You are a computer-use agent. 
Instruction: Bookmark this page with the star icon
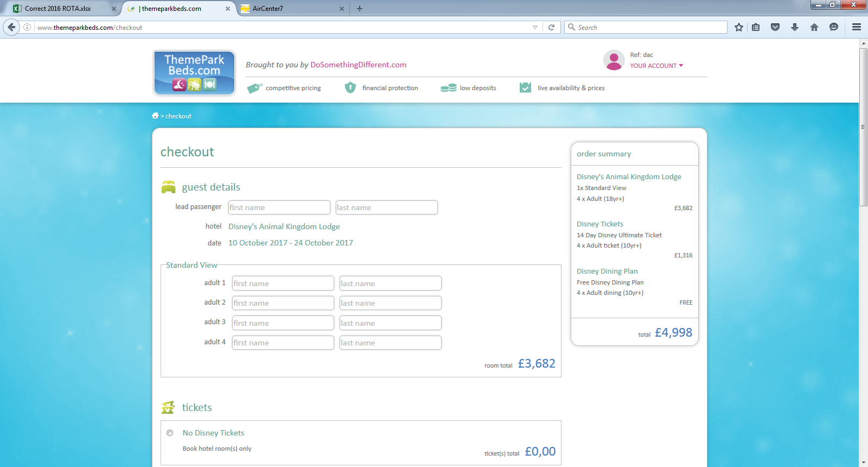coord(739,27)
